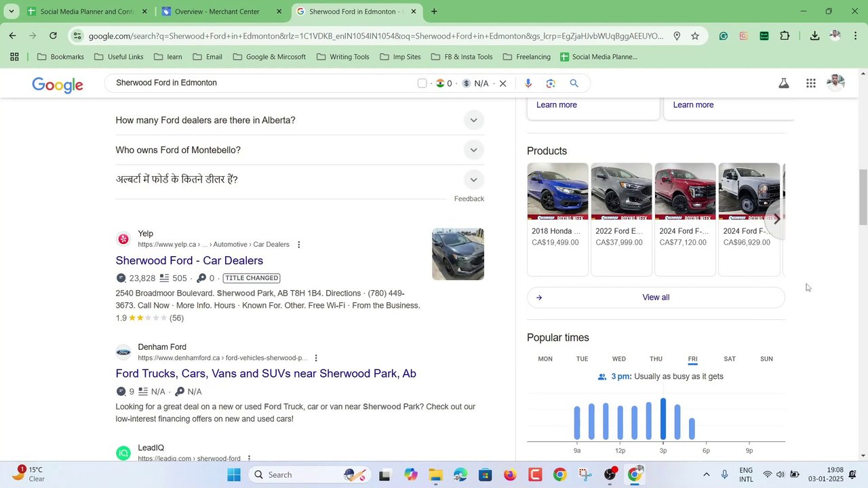Expand "Who owns Ford of Montebello?" question
Viewport: 868px width, 488px height.
tap(300, 150)
